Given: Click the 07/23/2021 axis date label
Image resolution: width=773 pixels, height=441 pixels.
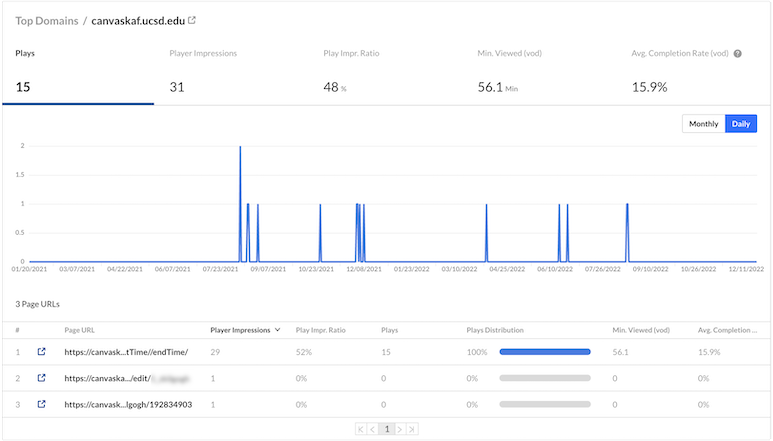Looking at the screenshot, I should tap(220, 269).
